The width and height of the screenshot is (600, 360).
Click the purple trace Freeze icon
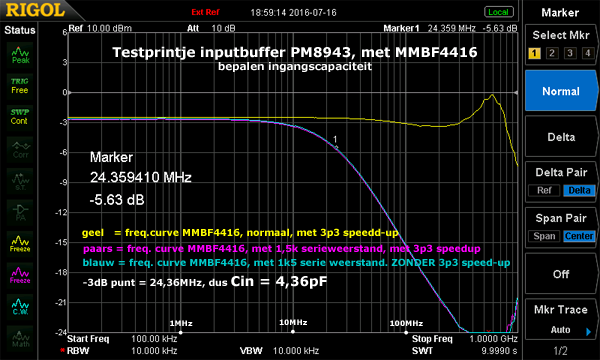(x=20, y=275)
